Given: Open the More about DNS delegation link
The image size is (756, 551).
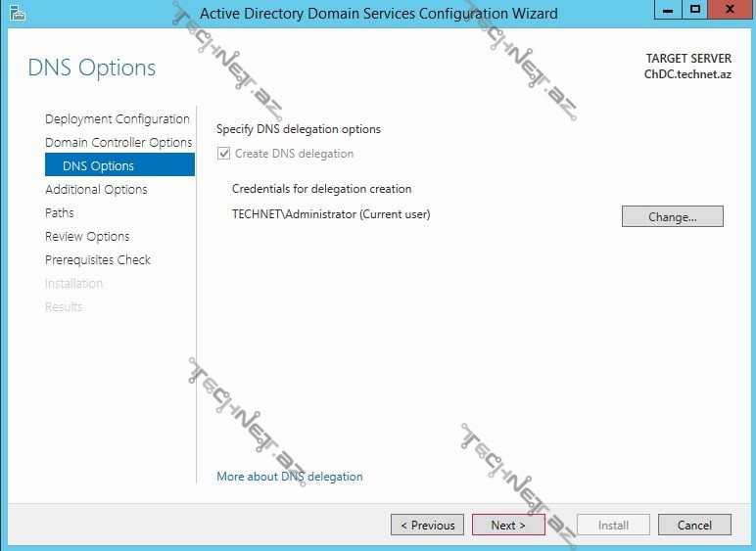Looking at the screenshot, I should pyautogui.click(x=290, y=477).
